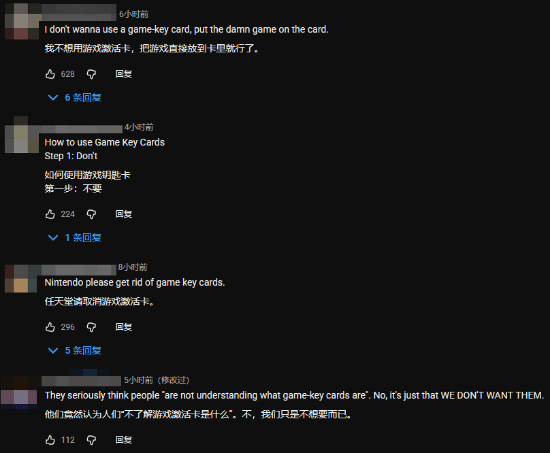Like the 'Nintendo please get rid' comment

pyautogui.click(x=50, y=327)
